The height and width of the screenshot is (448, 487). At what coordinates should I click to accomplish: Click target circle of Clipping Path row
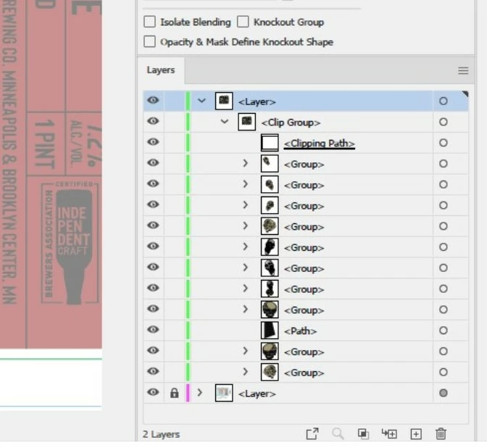tap(444, 143)
